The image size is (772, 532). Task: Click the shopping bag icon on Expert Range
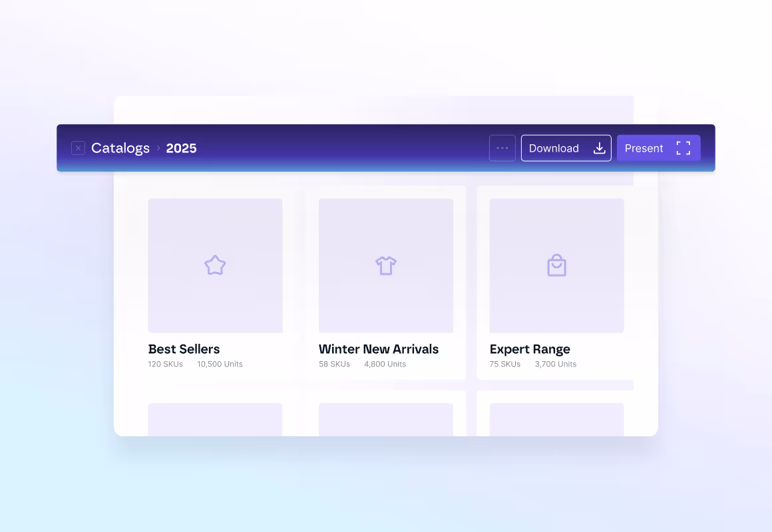557,265
